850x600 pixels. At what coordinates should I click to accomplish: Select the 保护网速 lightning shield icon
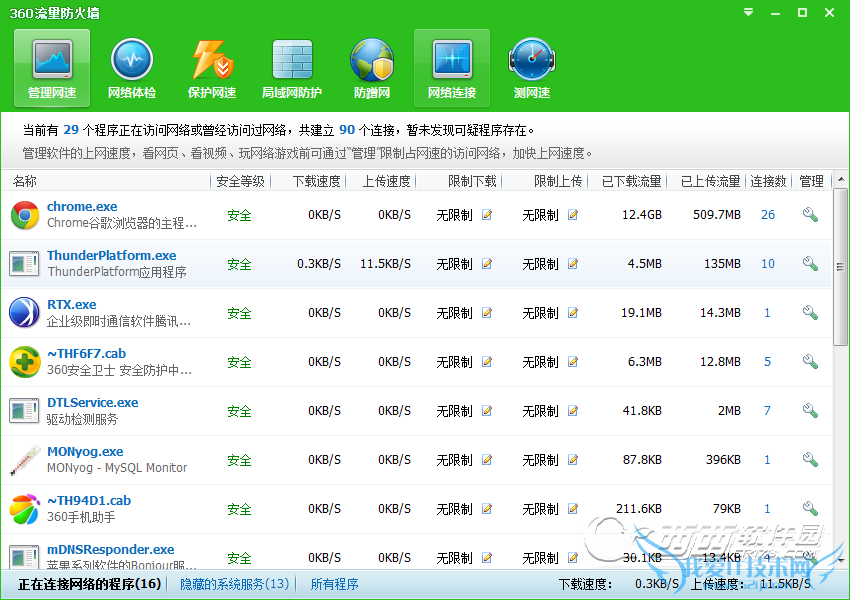click(x=212, y=68)
